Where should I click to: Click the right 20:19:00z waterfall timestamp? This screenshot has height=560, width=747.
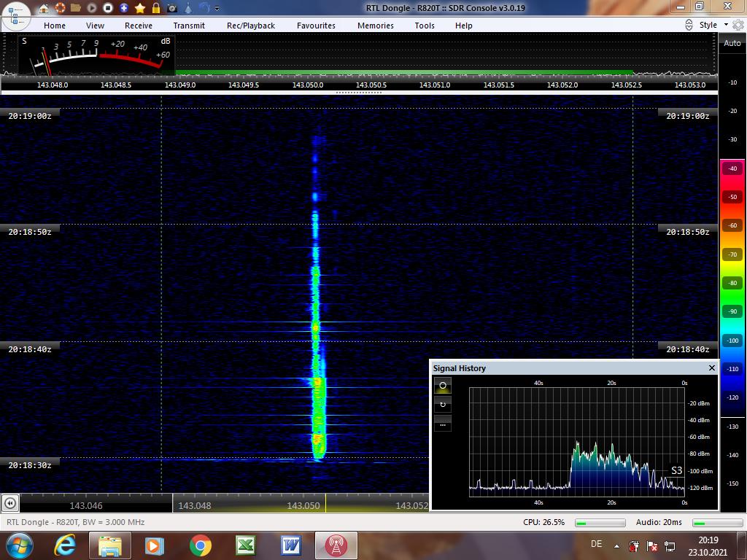pyautogui.click(x=687, y=116)
